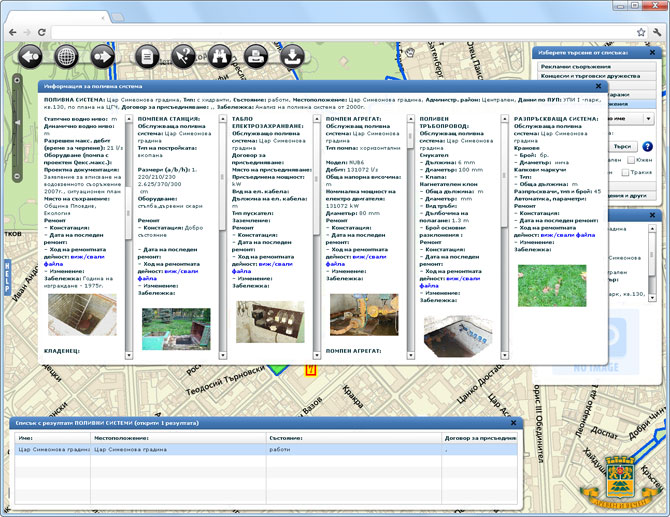The image size is (670, 517).
Task: Open вижк/свали файла link under ТАБЛО ЕЛЕКТРОЗАХРАНВАНЕ
Action: (262, 267)
